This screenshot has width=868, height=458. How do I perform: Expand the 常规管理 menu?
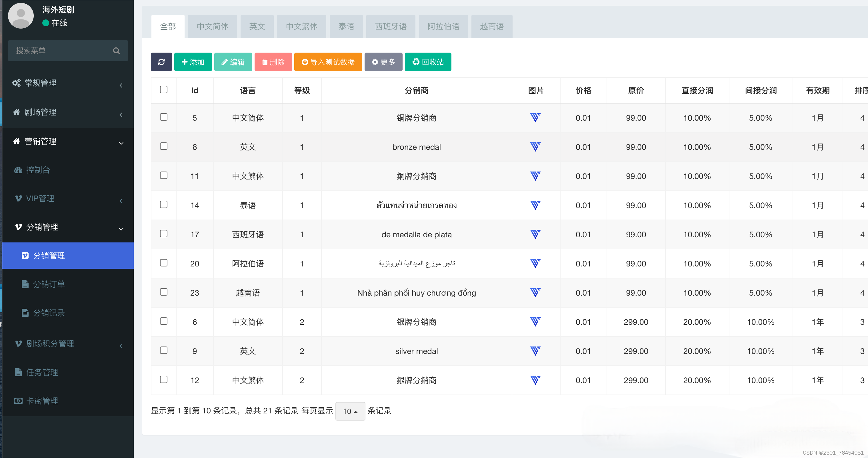(x=68, y=83)
